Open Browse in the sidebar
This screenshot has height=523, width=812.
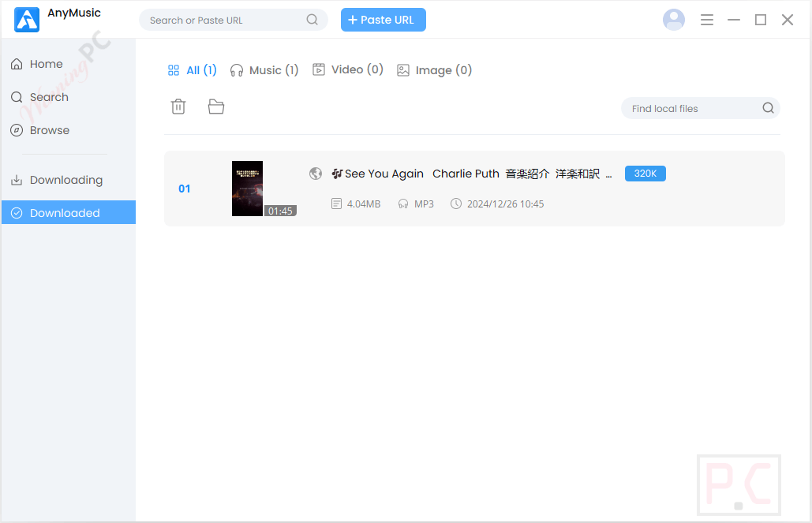(x=69, y=130)
